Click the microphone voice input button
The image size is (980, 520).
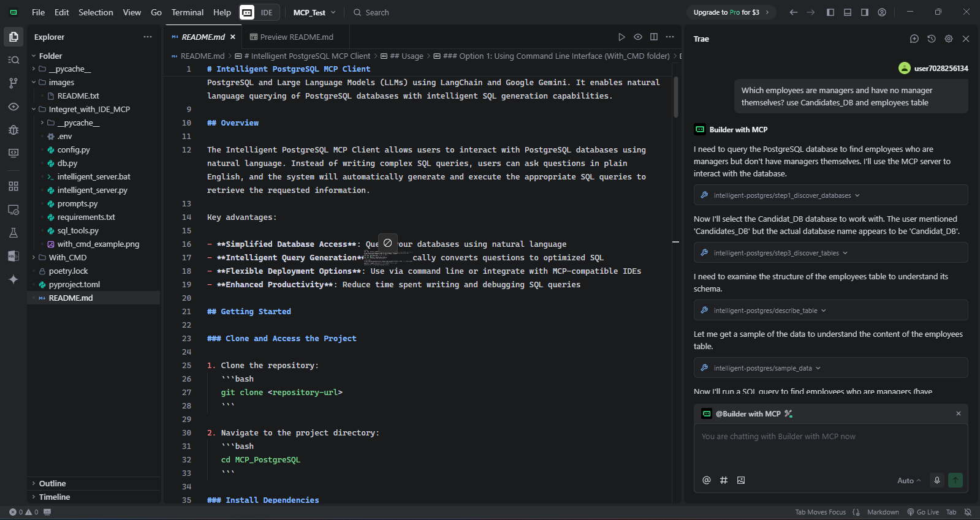point(937,480)
